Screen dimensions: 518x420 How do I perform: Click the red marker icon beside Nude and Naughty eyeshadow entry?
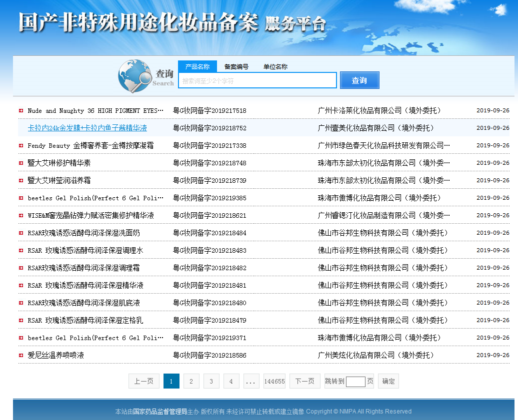tap(21, 110)
